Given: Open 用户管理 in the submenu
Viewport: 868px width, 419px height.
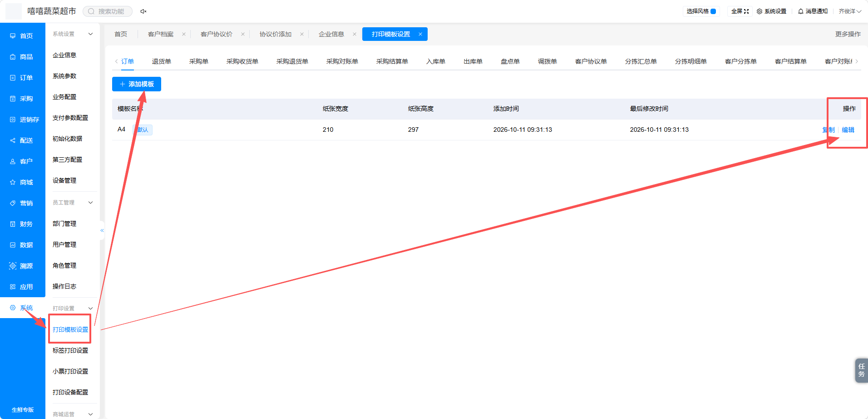Looking at the screenshot, I should [x=64, y=244].
